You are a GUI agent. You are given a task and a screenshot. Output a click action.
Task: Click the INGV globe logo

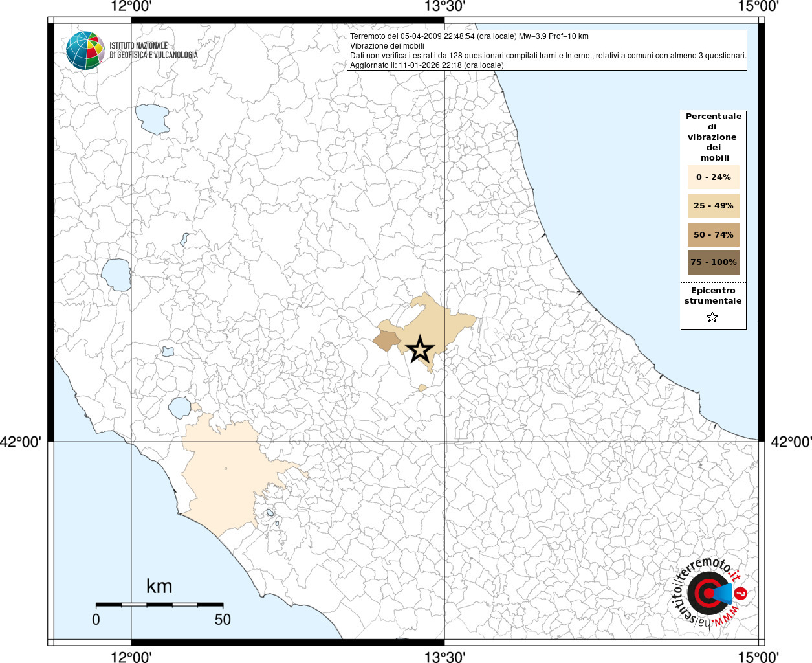tap(85, 51)
